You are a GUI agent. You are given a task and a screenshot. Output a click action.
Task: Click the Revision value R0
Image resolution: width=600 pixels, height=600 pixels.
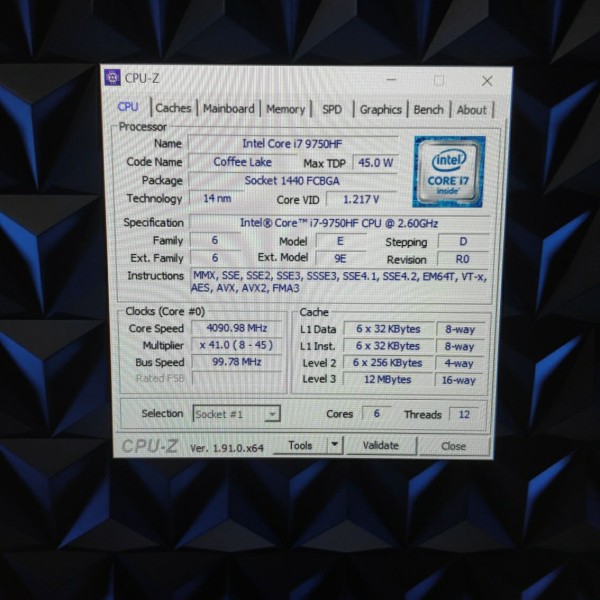[462, 259]
